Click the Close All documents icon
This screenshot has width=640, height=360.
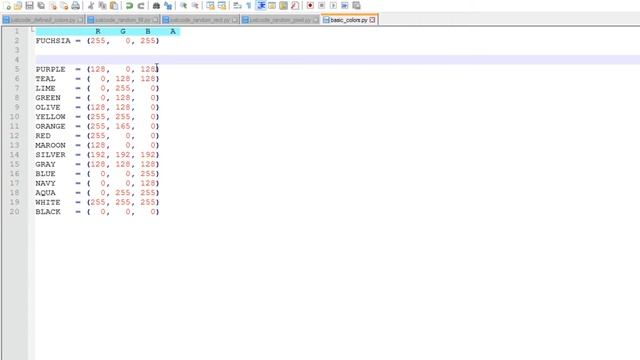click(x=64, y=6)
